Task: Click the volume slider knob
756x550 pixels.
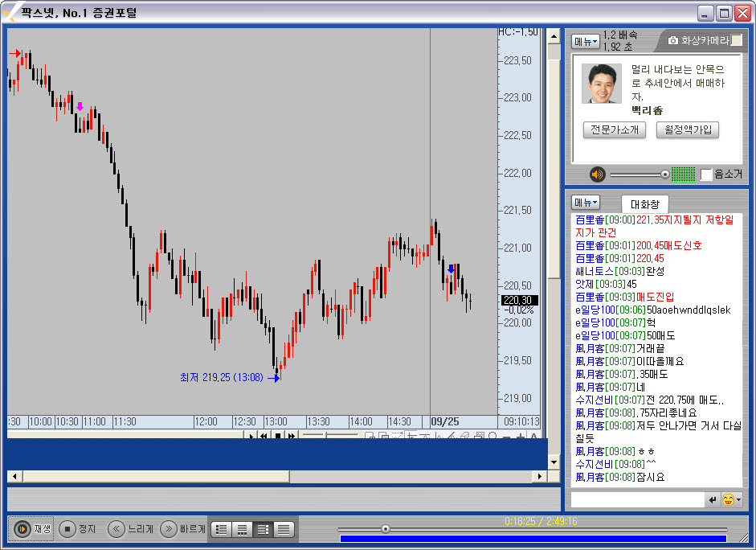Action: [x=664, y=174]
